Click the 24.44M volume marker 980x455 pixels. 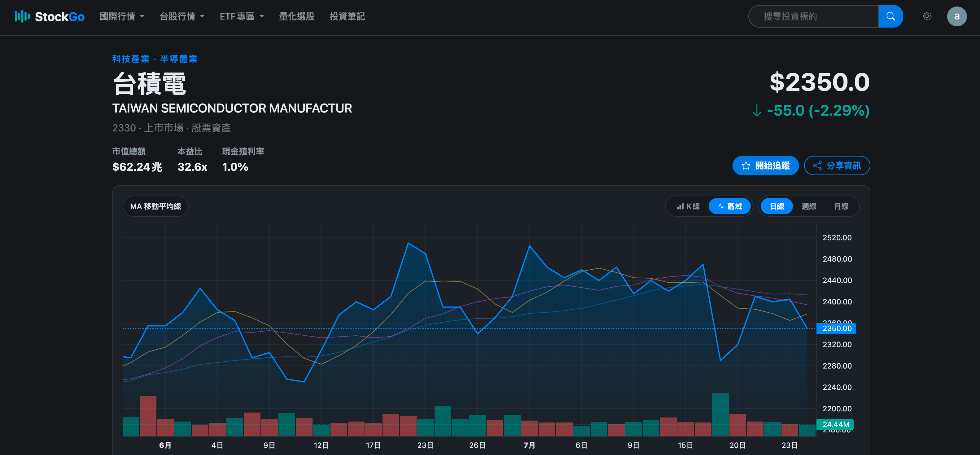point(835,425)
